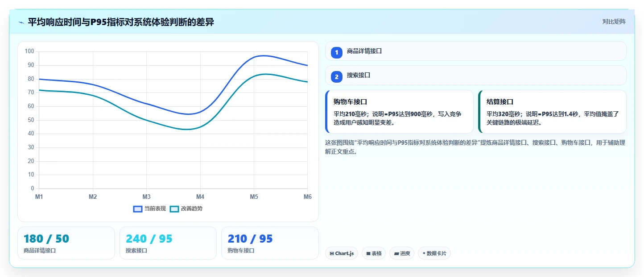
Task: Click the summary paragraph starting 这张图围绕
Action: [475, 147]
